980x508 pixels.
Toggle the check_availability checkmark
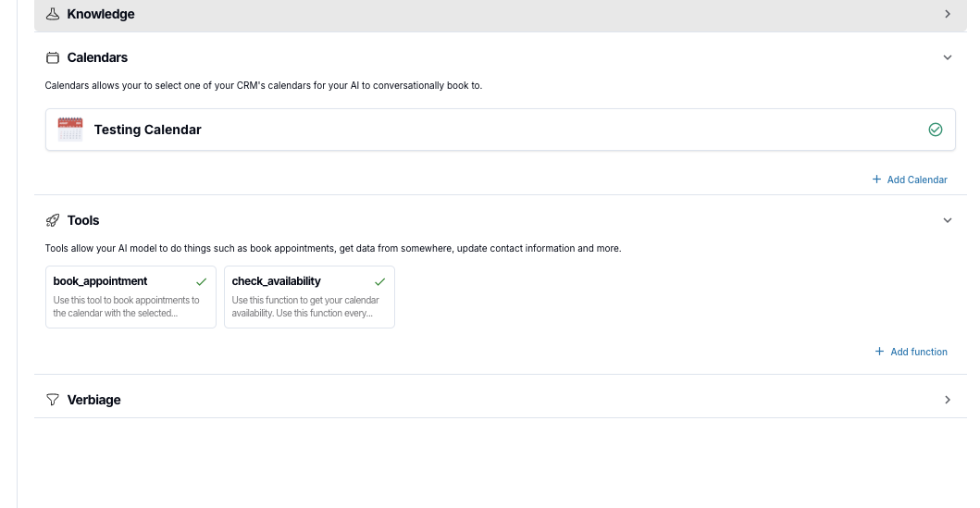[380, 282]
